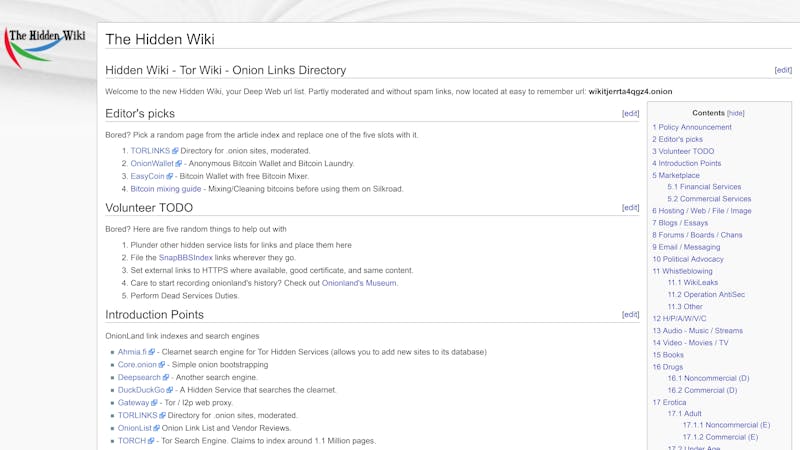Click external-link icon beside first TORLINKS entry
Viewport: 800px width, 450px height.
coord(175,151)
